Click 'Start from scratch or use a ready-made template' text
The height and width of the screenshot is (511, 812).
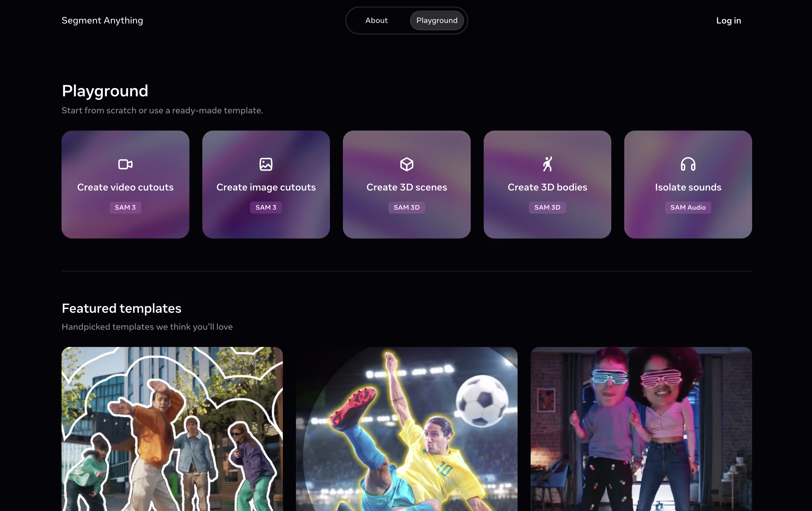(x=162, y=111)
